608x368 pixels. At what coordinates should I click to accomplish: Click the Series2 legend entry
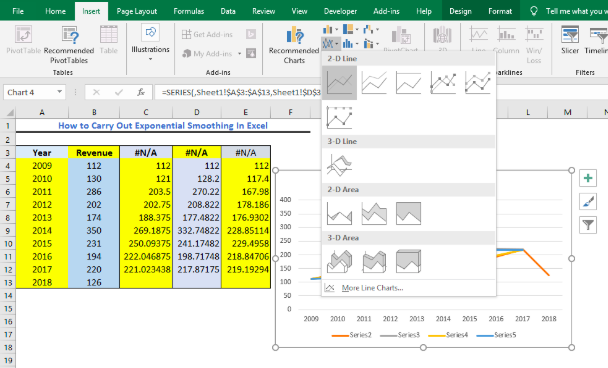(352, 335)
